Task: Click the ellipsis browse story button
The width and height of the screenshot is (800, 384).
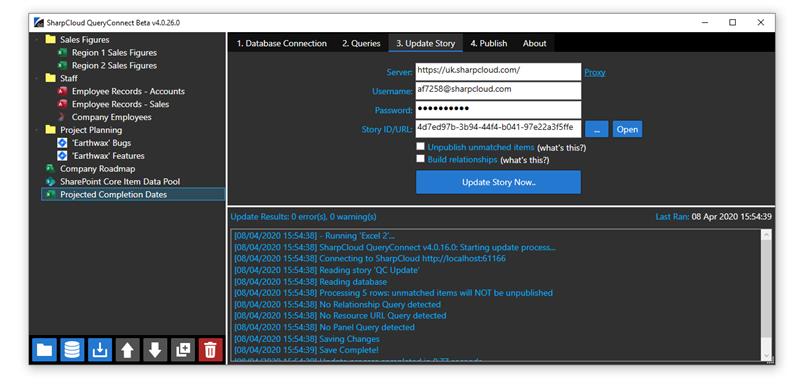Action: pos(596,129)
